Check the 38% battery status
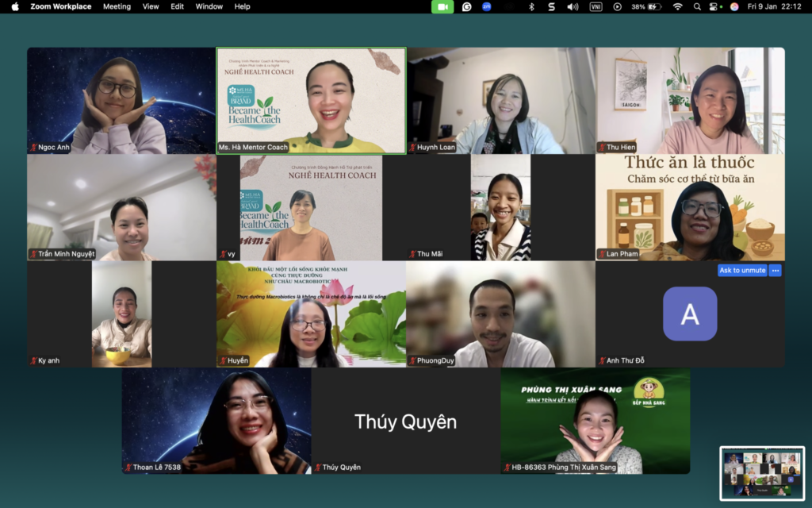This screenshot has width=812, height=508. click(x=646, y=6)
